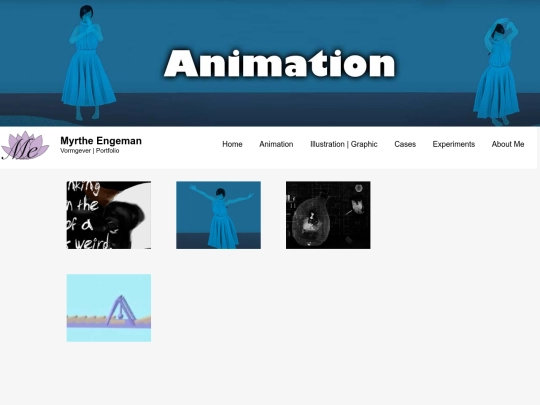Click the Myrthe Engeman site title
The height and width of the screenshot is (405, 540).
101,141
